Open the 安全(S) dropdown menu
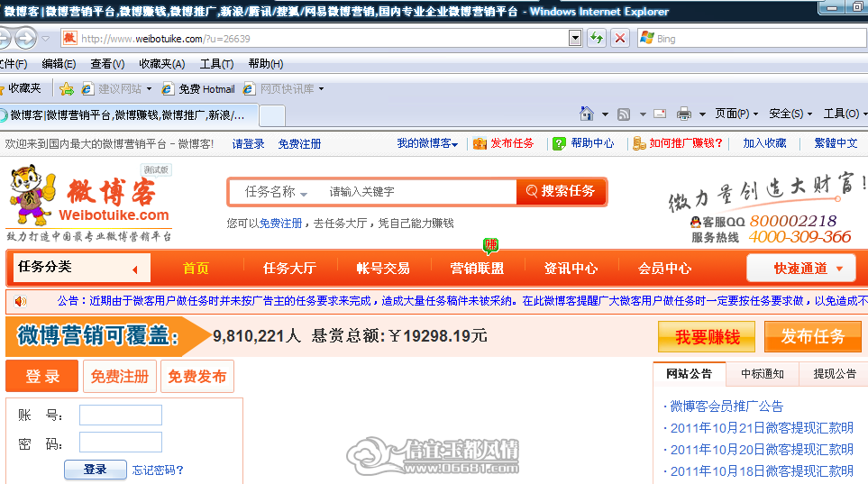Image resolution: width=868 pixels, height=484 pixels. [x=790, y=114]
